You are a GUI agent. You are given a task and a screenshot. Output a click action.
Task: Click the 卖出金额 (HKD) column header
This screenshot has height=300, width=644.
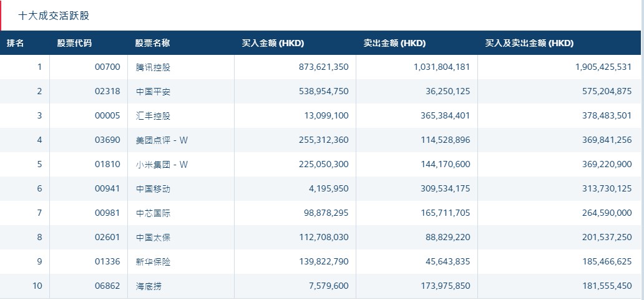click(x=394, y=43)
